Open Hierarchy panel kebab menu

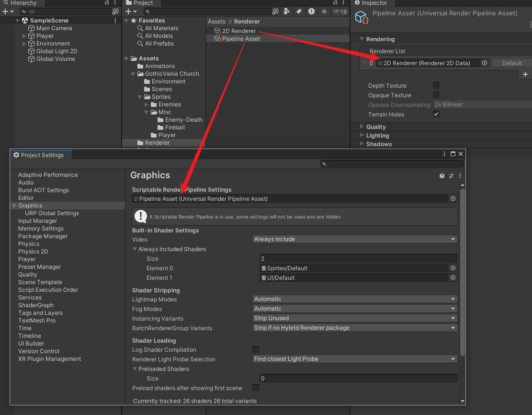tap(115, 3)
